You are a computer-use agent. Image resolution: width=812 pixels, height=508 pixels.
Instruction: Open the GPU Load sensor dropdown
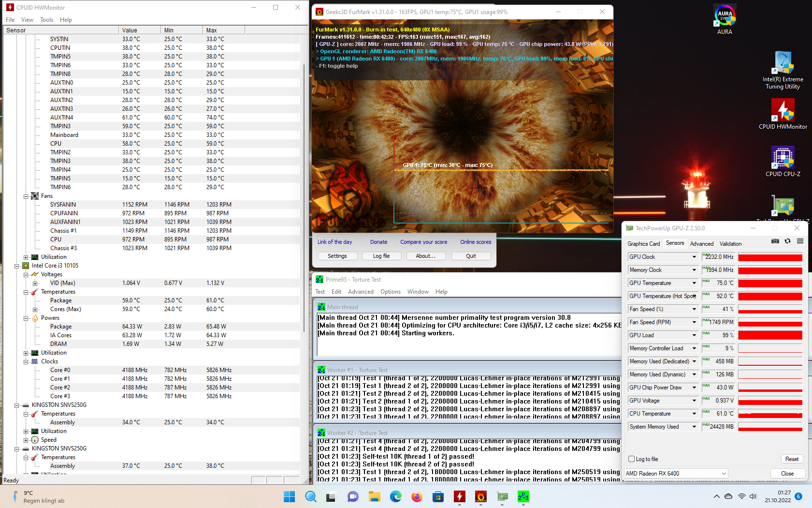pyautogui.click(x=694, y=335)
